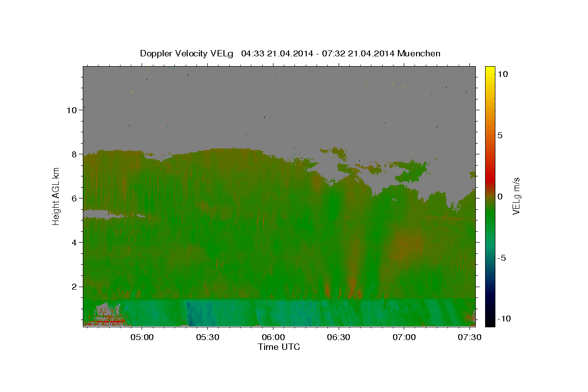Screen dimensions: 588x392
Task: Click the colorbar value 0
Action: pyautogui.click(x=500, y=196)
